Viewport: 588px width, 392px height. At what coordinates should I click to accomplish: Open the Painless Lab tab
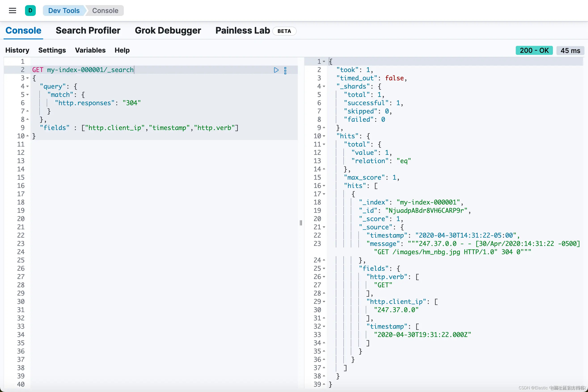[243, 30]
